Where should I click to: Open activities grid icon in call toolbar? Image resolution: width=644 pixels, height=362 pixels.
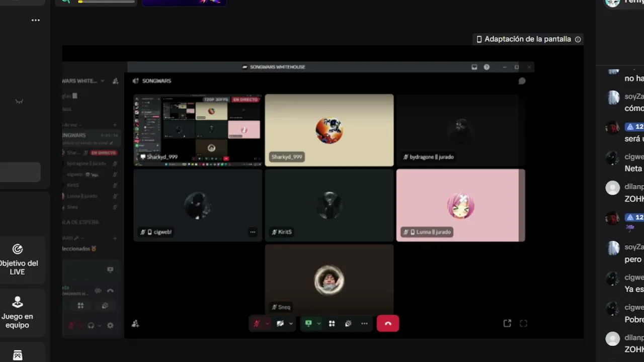point(332,324)
